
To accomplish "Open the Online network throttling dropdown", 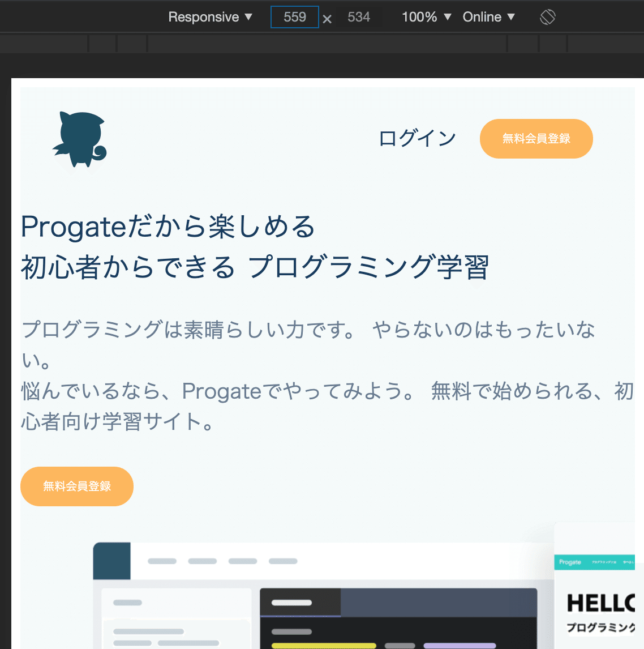I will (x=489, y=17).
